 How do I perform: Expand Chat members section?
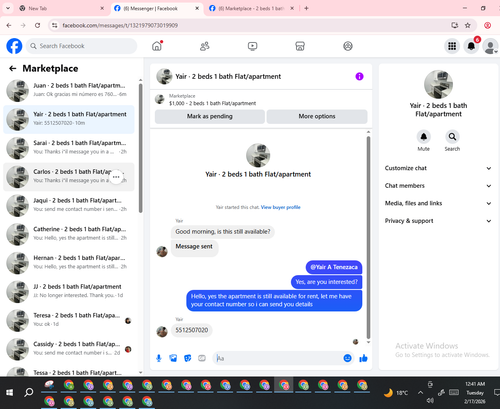tap(438, 186)
